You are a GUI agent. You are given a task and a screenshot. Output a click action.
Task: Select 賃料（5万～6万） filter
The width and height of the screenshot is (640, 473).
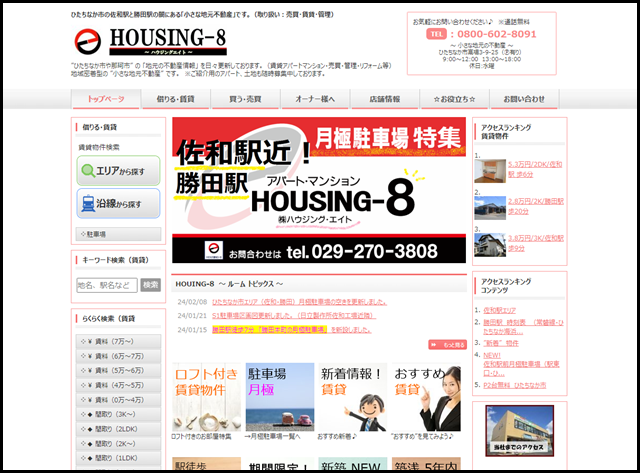[x=118, y=371]
